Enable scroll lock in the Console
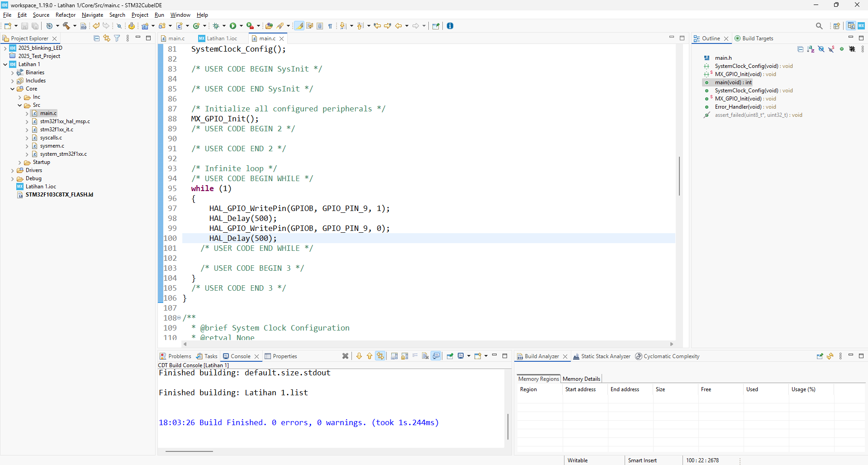Image resolution: width=868 pixels, height=465 pixels. click(x=404, y=356)
